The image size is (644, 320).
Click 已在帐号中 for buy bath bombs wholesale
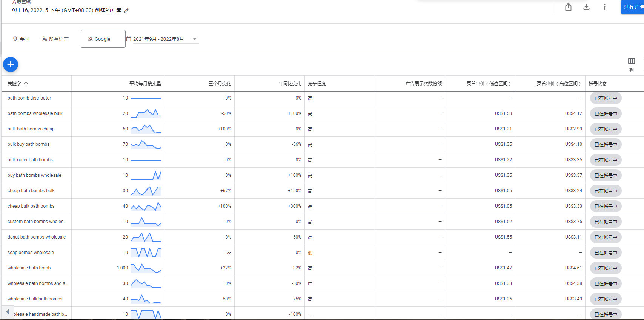606,176
